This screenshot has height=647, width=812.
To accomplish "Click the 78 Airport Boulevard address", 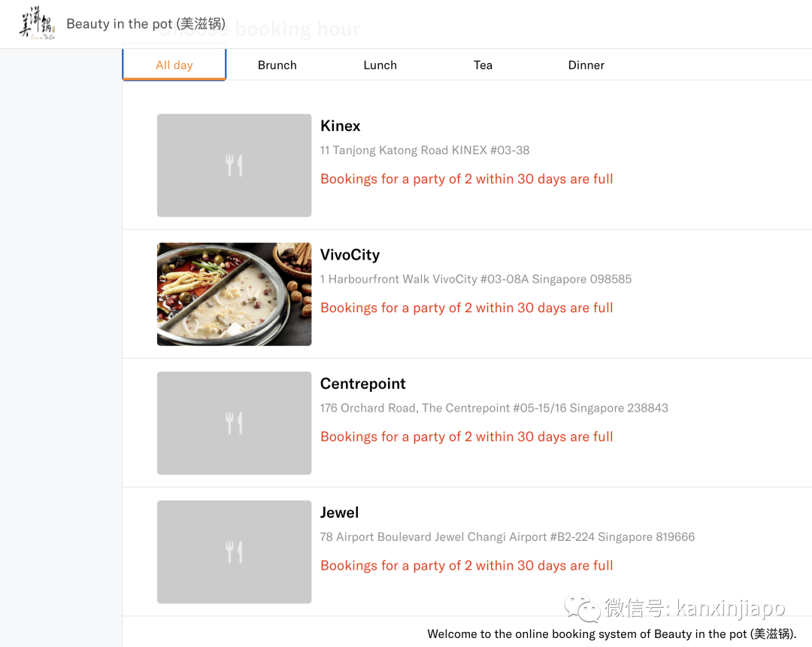I will coord(507,537).
